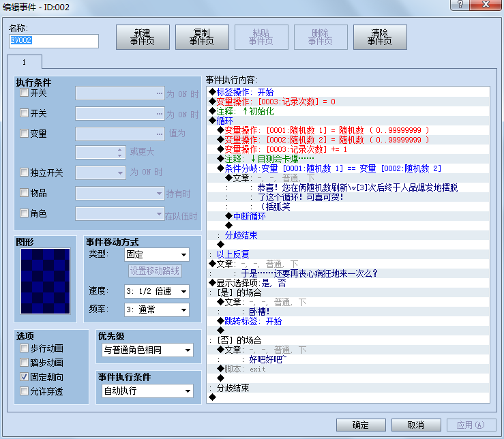The width and height of the screenshot is (504, 439).
Task: Enable the first 开关 condition checkbox
Action: 24,93
